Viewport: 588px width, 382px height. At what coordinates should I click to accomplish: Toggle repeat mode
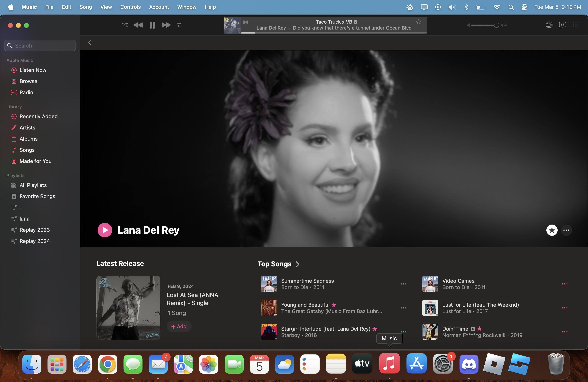[179, 25]
